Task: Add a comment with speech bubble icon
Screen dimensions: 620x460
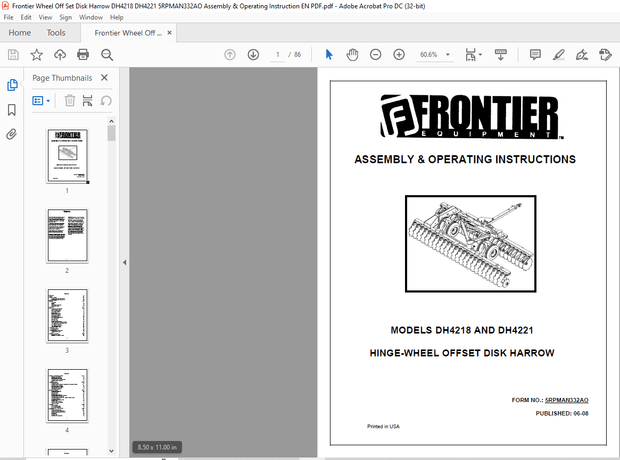Action: [x=535, y=55]
